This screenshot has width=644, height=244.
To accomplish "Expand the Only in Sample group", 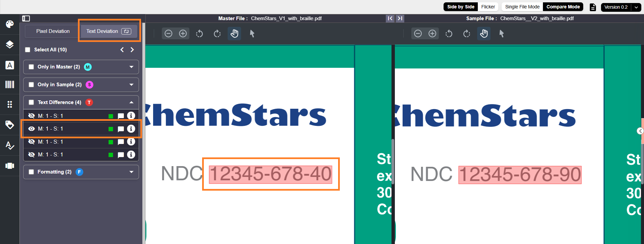I will [131, 85].
